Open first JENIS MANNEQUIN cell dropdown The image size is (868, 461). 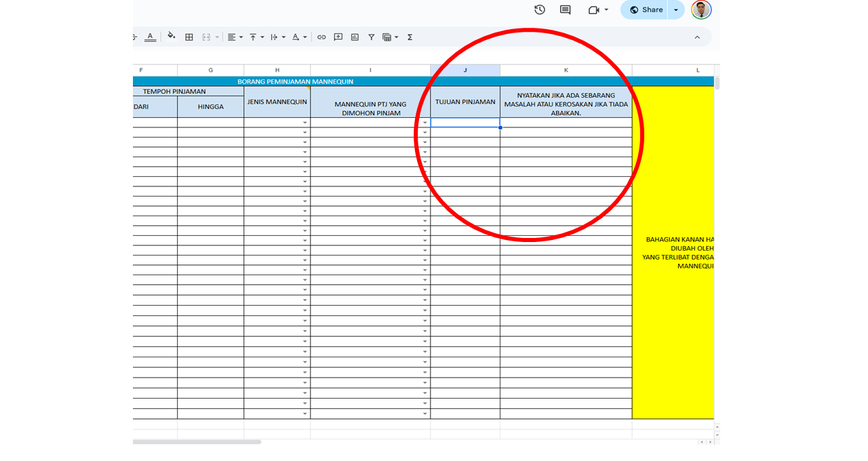305,123
